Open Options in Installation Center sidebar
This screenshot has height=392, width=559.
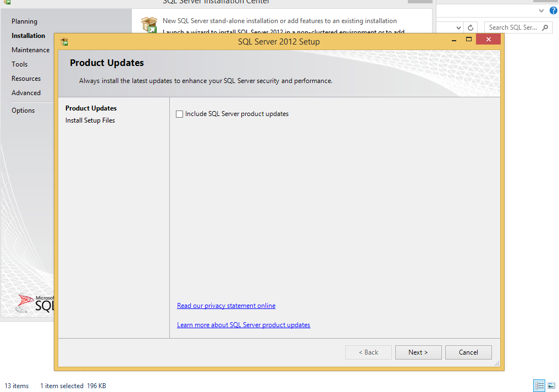[x=23, y=111]
